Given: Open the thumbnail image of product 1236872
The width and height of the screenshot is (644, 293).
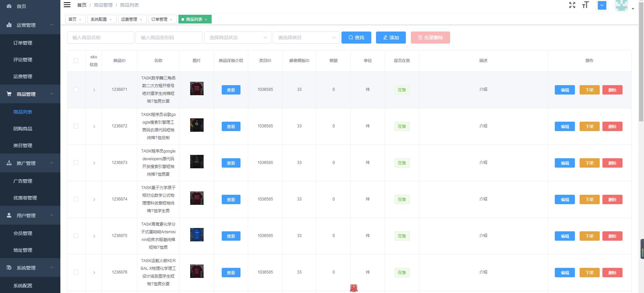Looking at the screenshot, I should 197,125.
